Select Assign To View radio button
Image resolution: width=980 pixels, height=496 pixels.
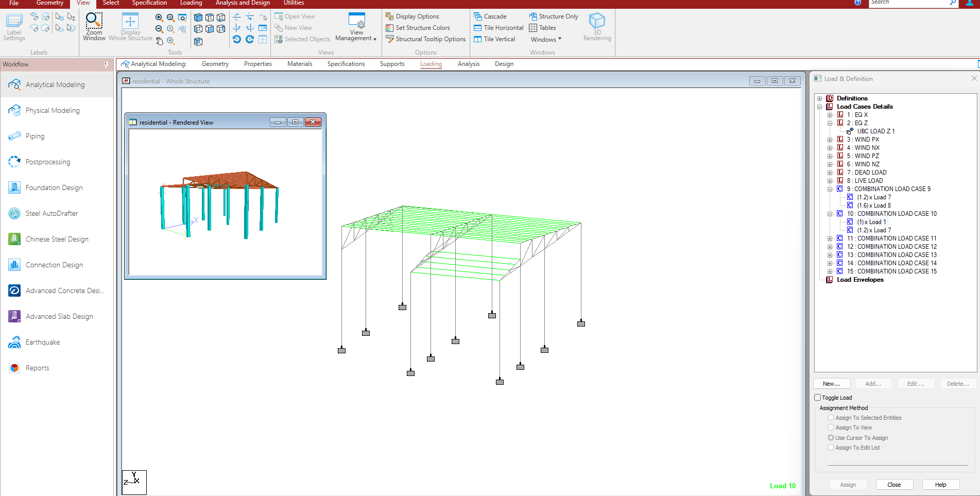click(x=831, y=427)
